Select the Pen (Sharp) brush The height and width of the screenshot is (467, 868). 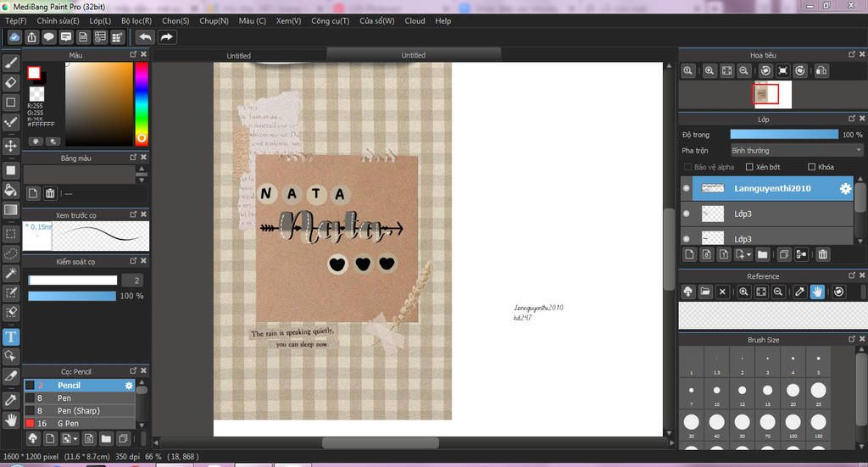(x=79, y=410)
